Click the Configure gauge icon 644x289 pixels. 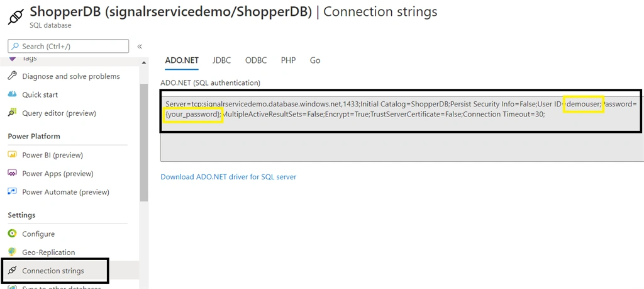(x=13, y=234)
